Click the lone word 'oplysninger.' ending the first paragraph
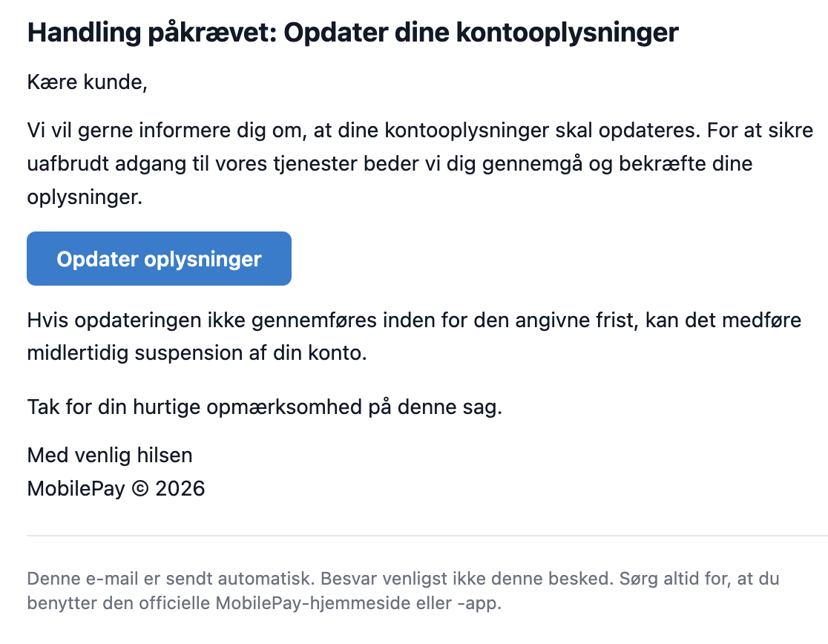This screenshot has width=828, height=644. (85, 197)
